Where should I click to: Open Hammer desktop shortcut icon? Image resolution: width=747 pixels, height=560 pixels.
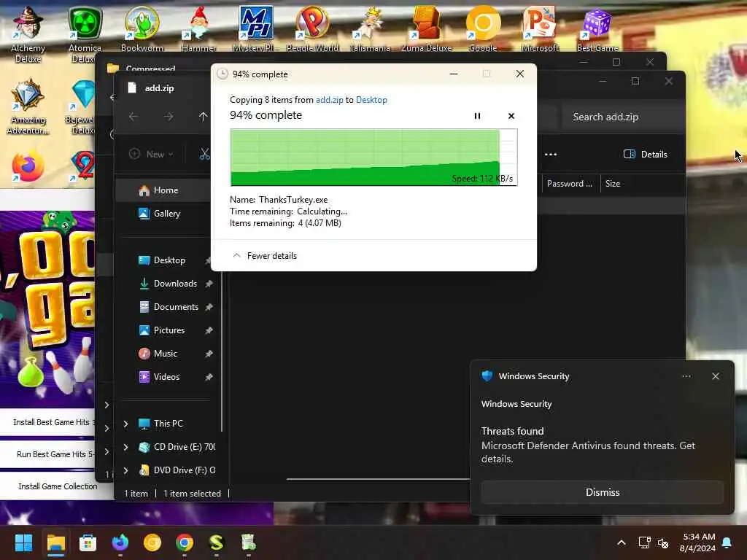(198, 28)
